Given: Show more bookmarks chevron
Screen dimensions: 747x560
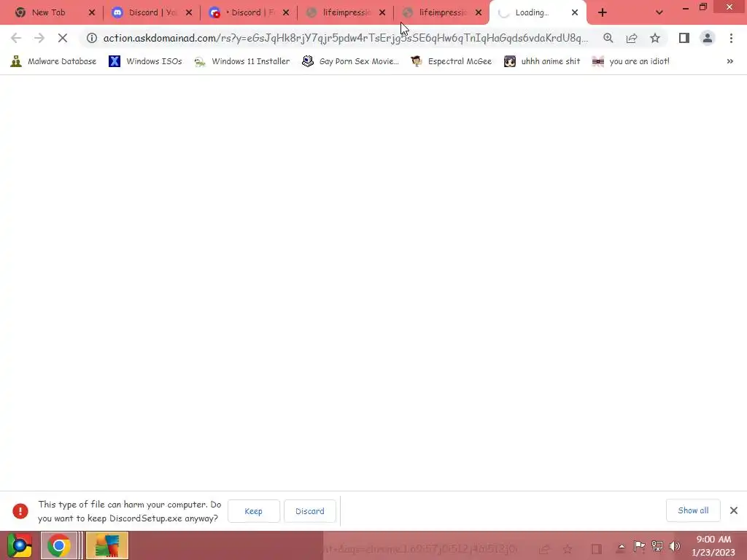Looking at the screenshot, I should click(x=729, y=61).
